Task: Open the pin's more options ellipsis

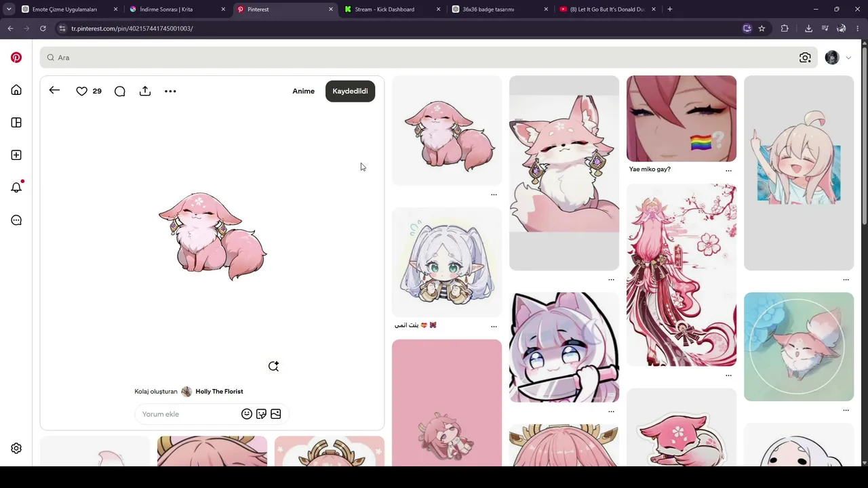Action: coord(170,91)
